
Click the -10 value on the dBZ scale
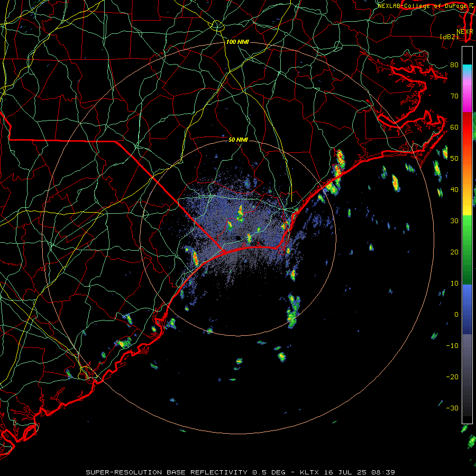(x=452, y=346)
